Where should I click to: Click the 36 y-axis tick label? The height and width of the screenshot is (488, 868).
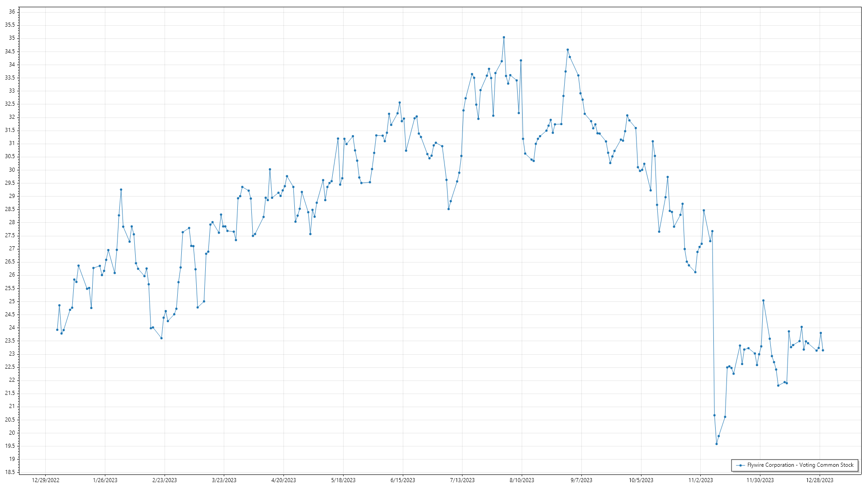[x=12, y=12]
